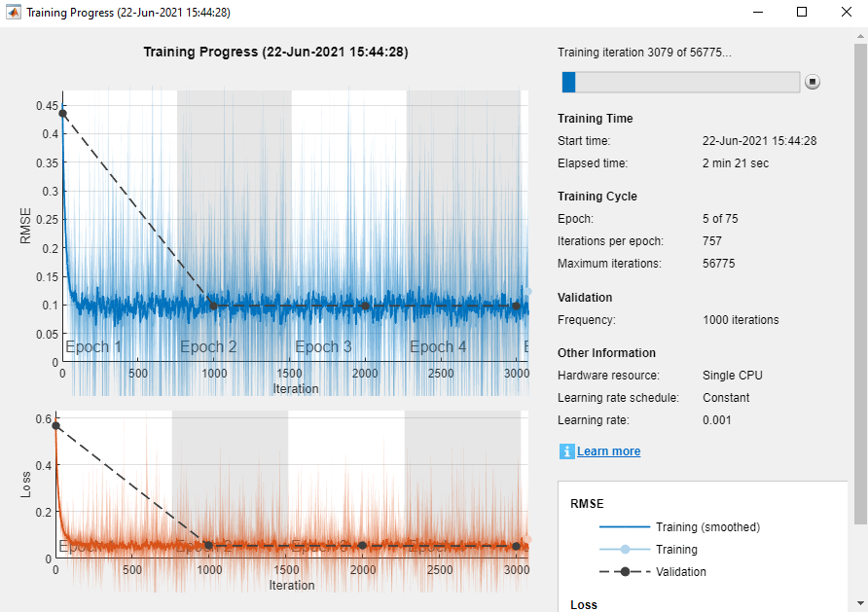Screen dimensions: 868x612
Task: Click the maximum iterations value '56775'
Action: [718, 264]
